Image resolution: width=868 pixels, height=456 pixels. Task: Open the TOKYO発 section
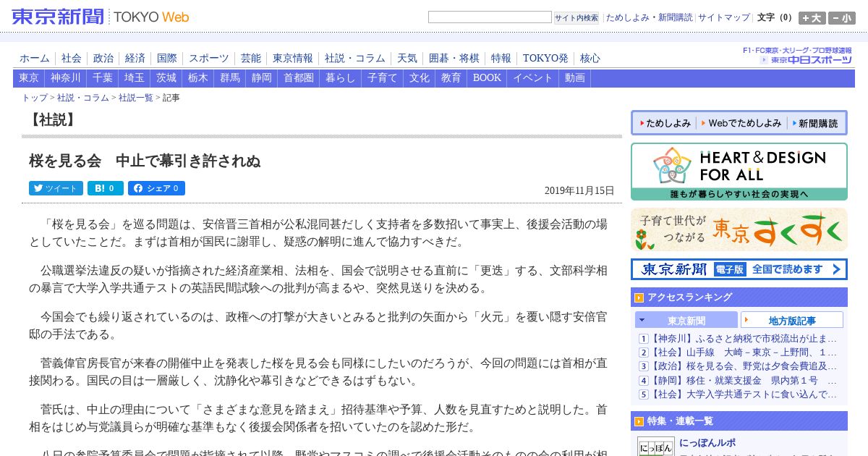545,59
